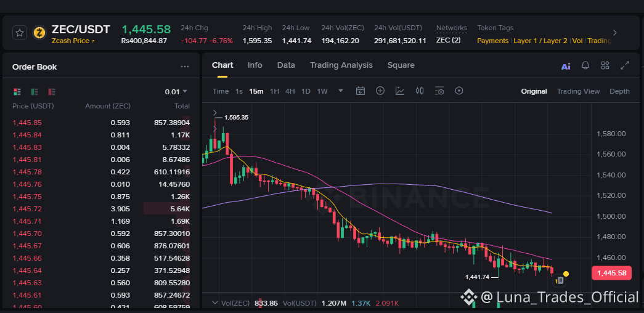Select the 1H time interval
This screenshot has height=313, width=644.
274,91
